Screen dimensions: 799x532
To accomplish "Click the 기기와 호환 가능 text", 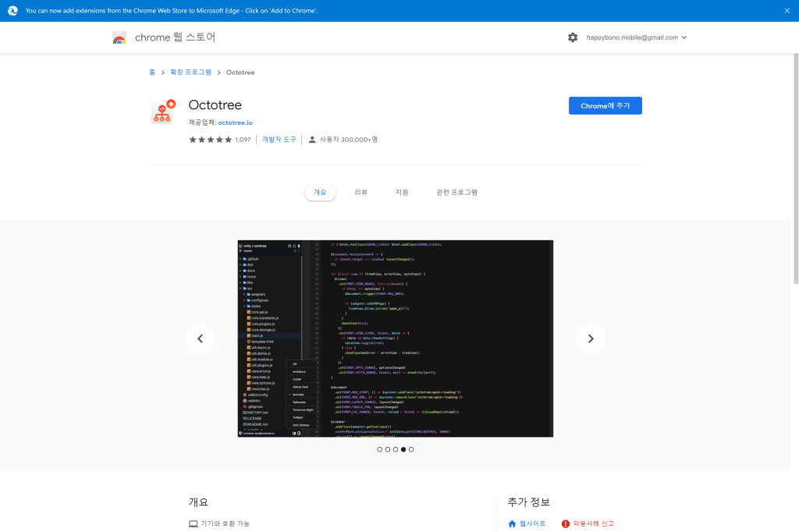I will [225, 524].
